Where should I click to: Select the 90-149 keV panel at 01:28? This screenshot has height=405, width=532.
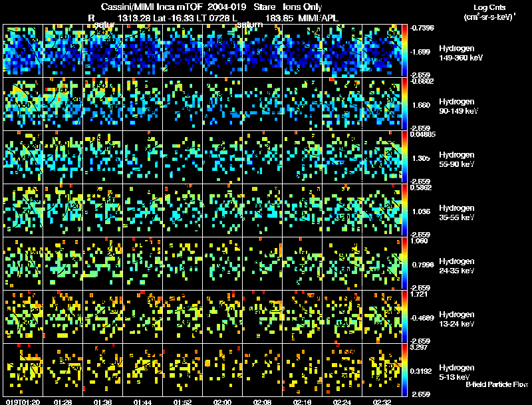tap(63, 104)
